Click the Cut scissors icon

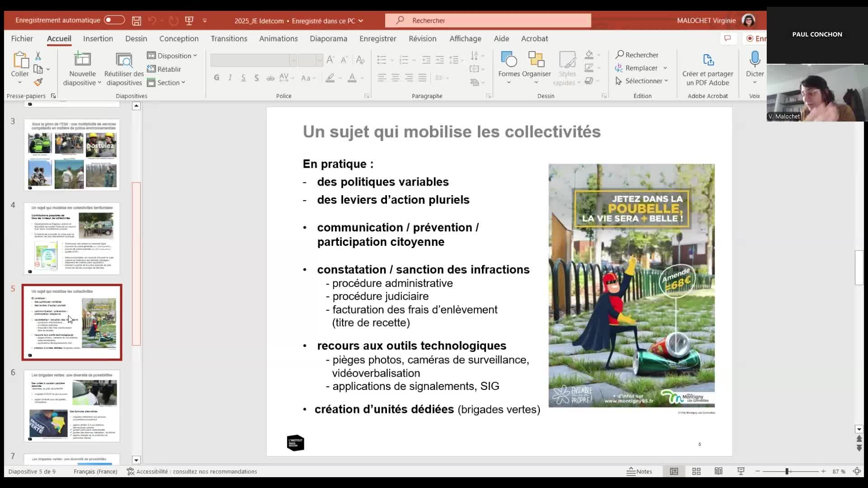(x=38, y=56)
